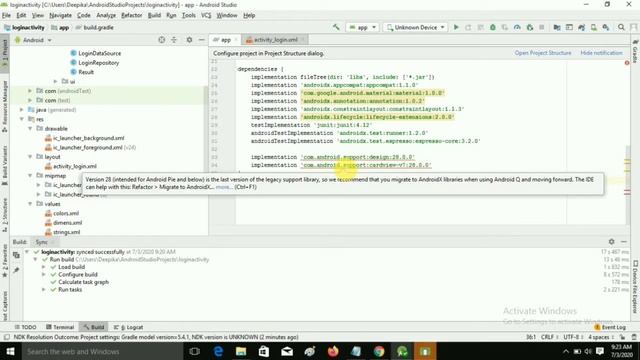The height and width of the screenshot is (360, 640).
Task: Open the AVD Manager device icon
Action: click(x=593, y=27)
